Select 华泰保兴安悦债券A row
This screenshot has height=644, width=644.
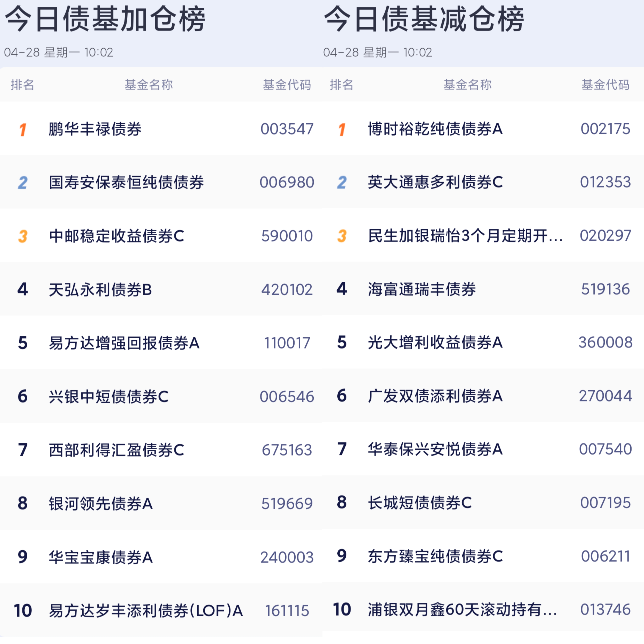point(483,449)
